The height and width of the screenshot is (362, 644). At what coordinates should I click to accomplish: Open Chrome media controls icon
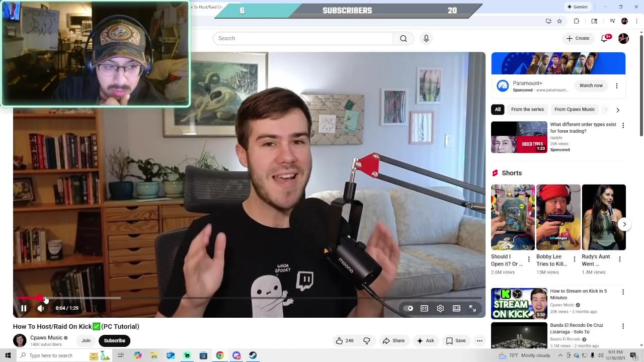(x=612, y=21)
